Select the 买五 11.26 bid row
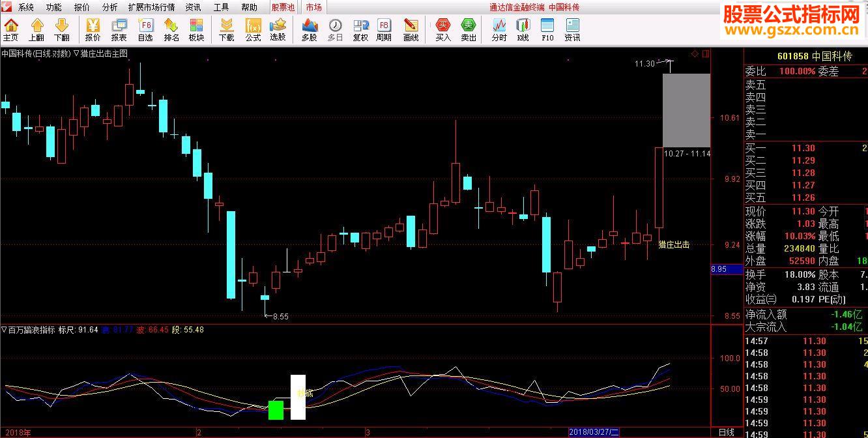 [x=806, y=197]
